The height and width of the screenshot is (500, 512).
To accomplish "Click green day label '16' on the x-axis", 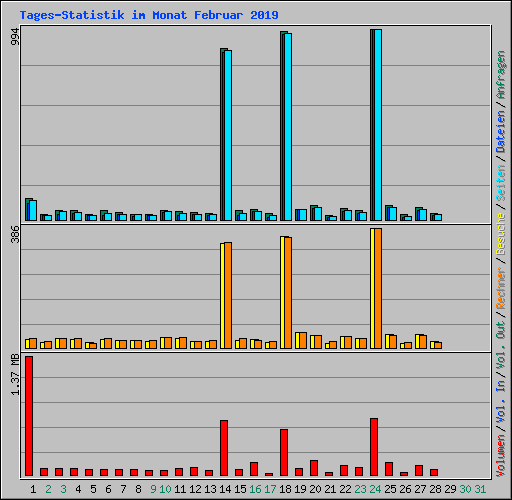I will point(255,489).
